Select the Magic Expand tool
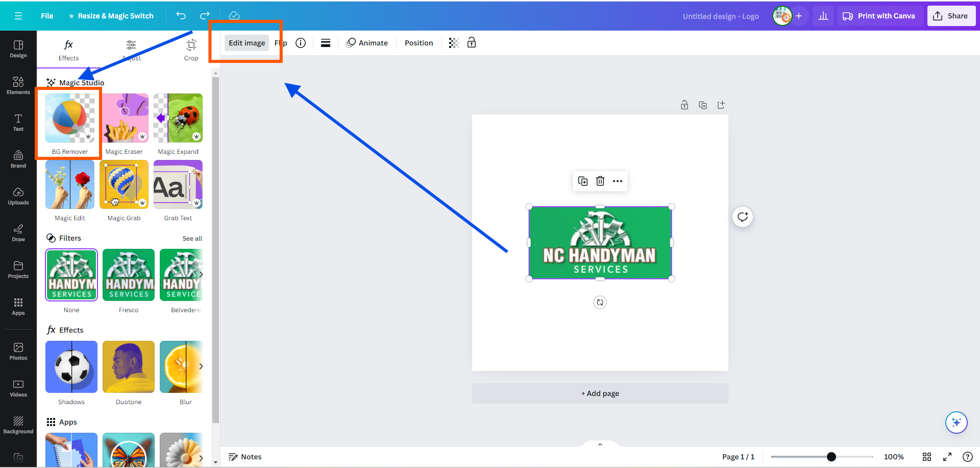980x468 pixels. click(x=178, y=124)
